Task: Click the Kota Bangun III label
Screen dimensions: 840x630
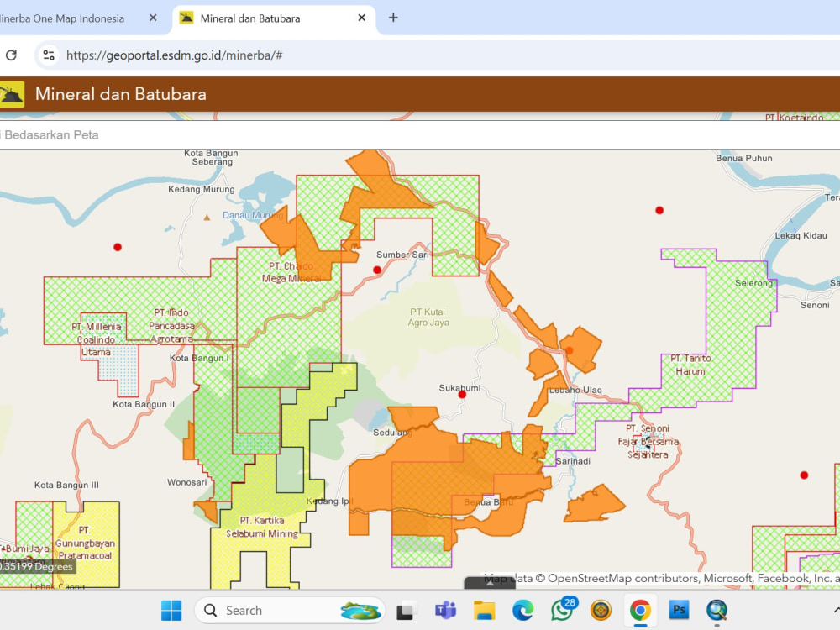Action: pyautogui.click(x=66, y=485)
